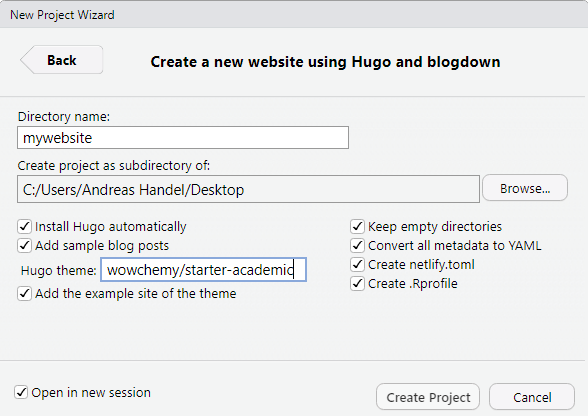Click the subdirectory path field
This screenshot has width=588, height=416.
click(248, 189)
